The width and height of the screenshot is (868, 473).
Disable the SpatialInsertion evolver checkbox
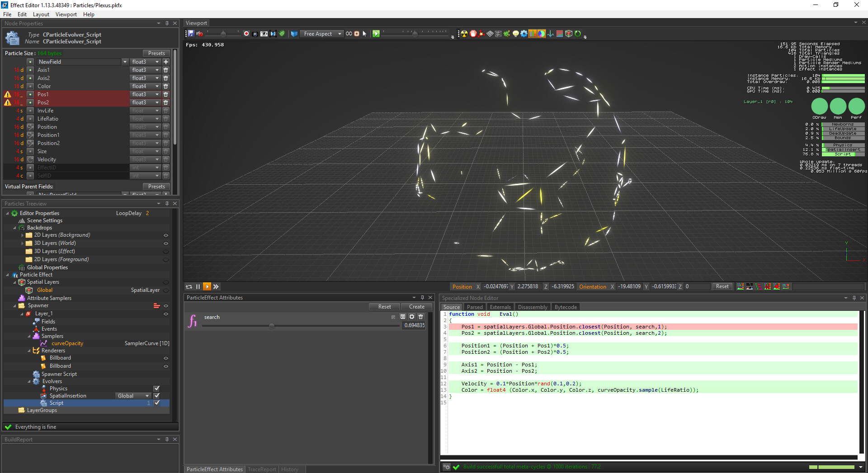[156, 396]
